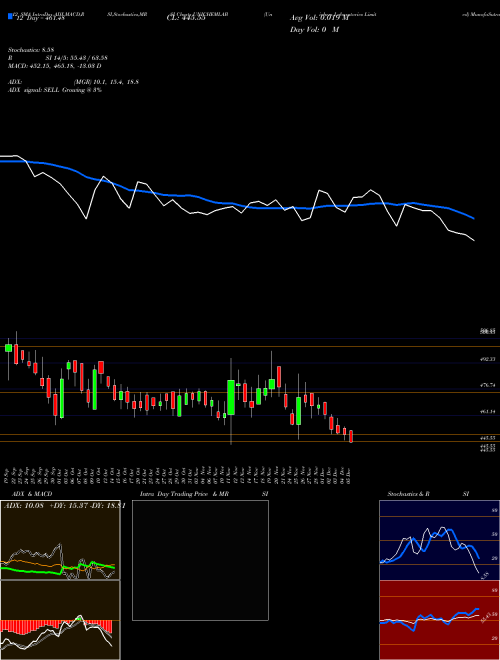The image size is (500, 660).
Task: Click the 'Avg Vol: 0.019 M' text
Action: coord(319,18)
